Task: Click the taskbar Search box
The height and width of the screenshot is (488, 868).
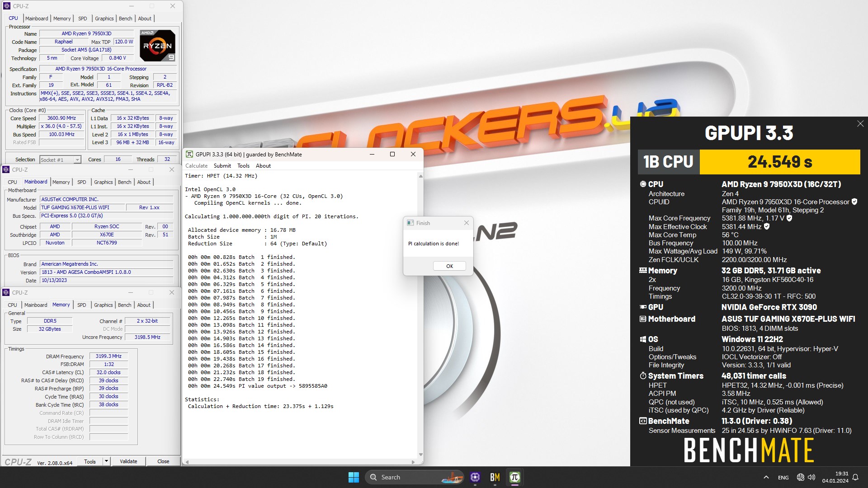Action: coord(415,477)
